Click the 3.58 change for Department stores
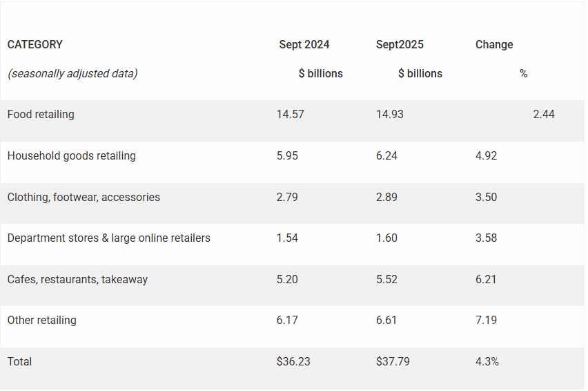This screenshot has width=588, height=391. tap(487, 238)
